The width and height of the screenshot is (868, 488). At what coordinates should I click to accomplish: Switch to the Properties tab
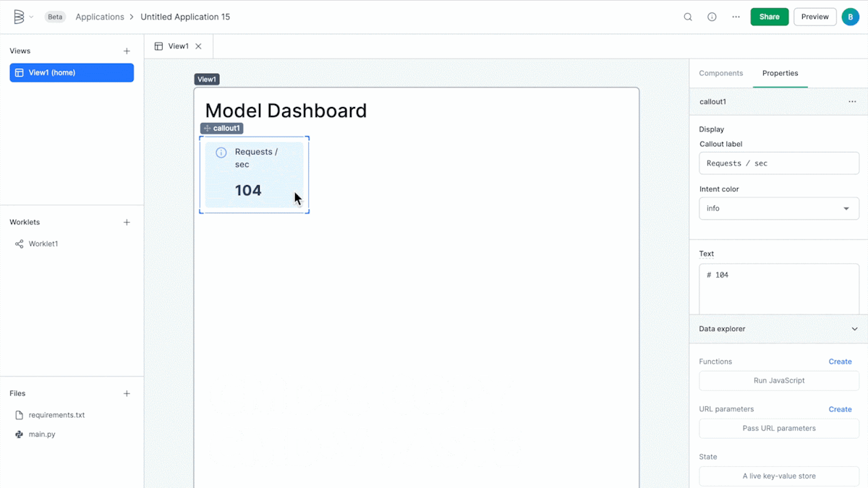coord(780,73)
